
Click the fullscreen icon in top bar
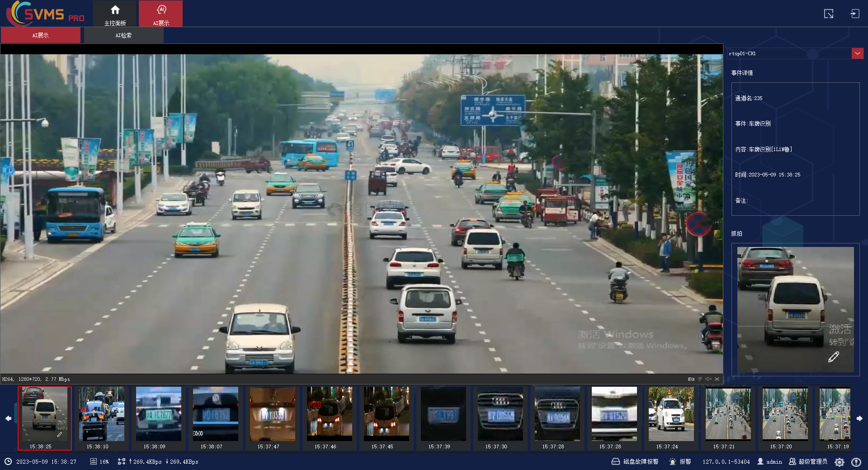point(828,14)
